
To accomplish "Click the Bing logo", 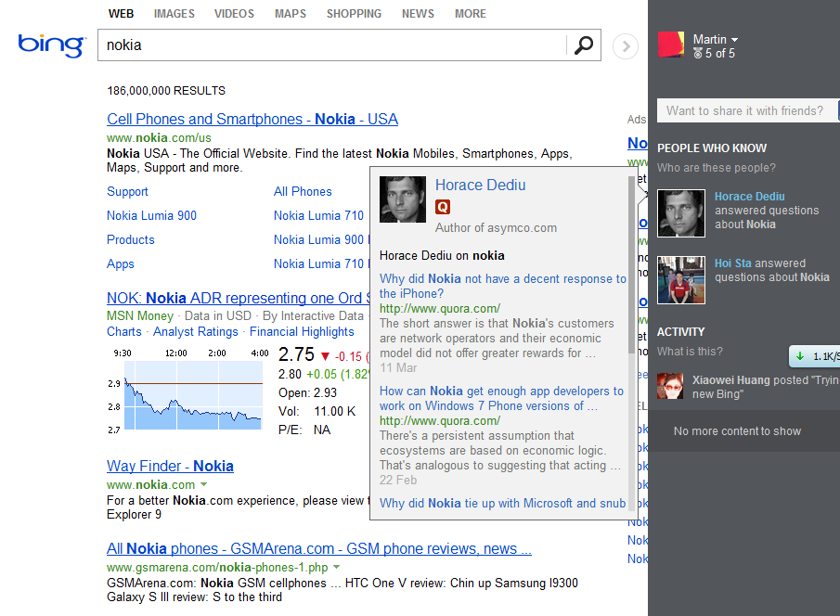I will [52, 45].
